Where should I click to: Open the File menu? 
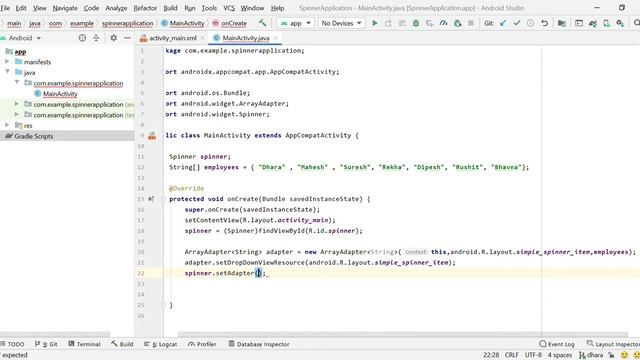(5, 8)
